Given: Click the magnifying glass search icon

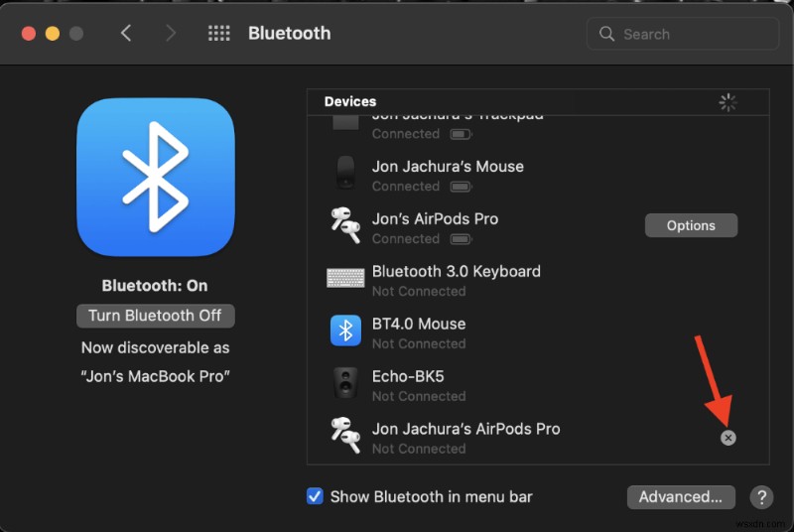Looking at the screenshot, I should tap(606, 34).
